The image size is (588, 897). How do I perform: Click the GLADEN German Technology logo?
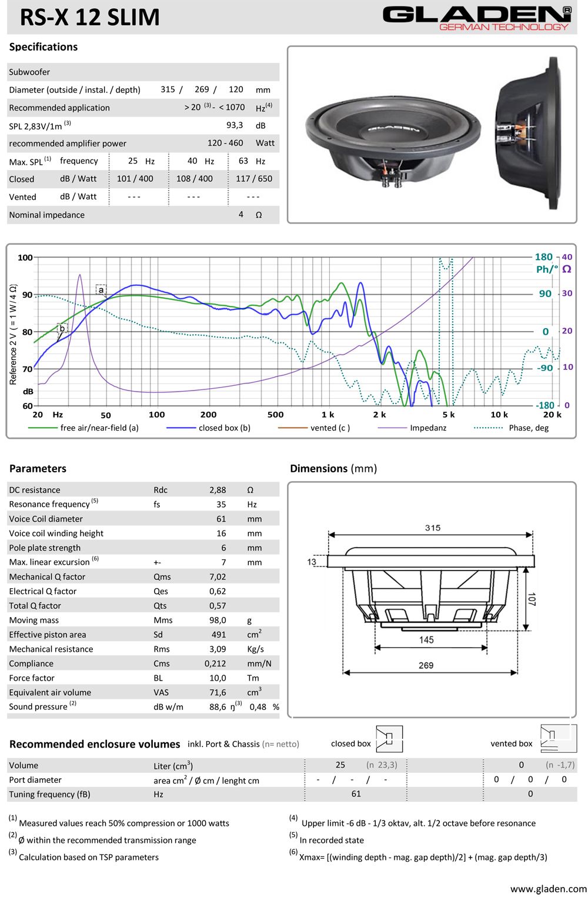pyautogui.click(x=477, y=18)
